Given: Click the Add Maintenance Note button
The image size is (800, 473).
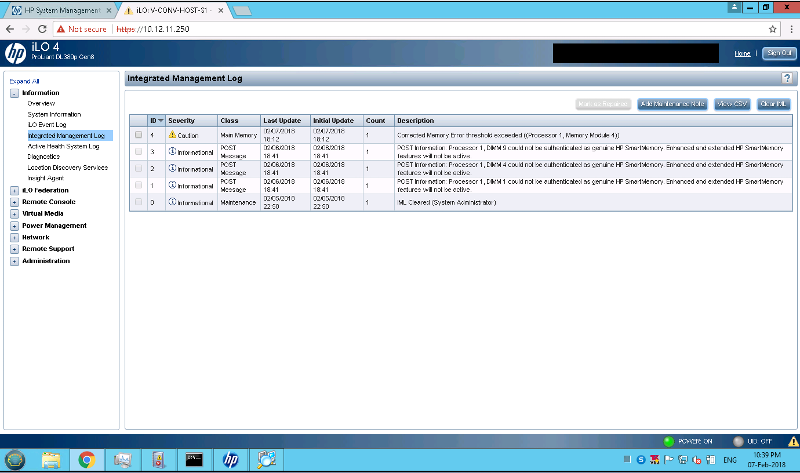Looking at the screenshot, I should click(672, 104).
